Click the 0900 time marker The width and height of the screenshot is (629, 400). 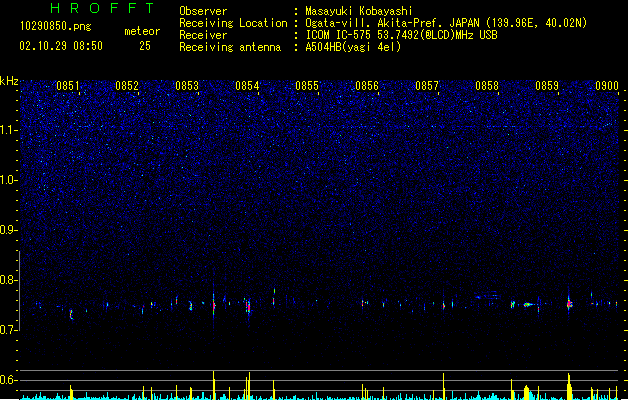click(607, 85)
